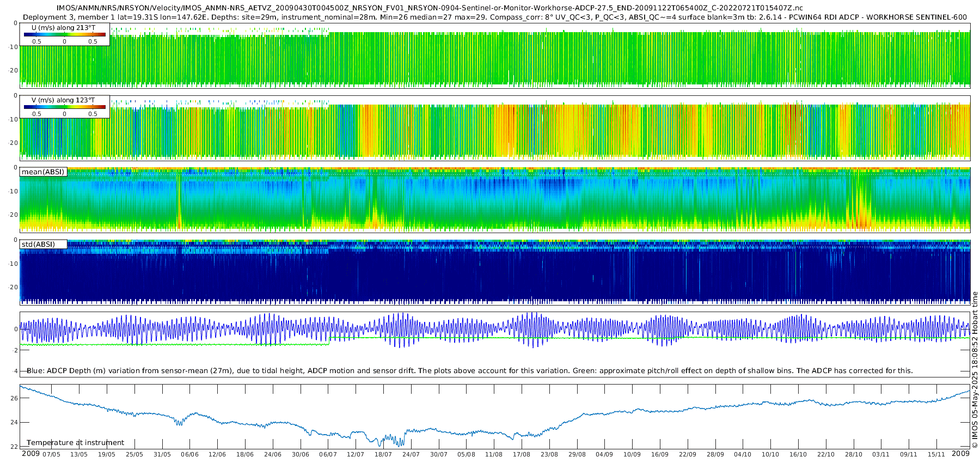980x463 pixels.
Task: Click the 26 degree temperature axis tick
Action: tap(14, 398)
